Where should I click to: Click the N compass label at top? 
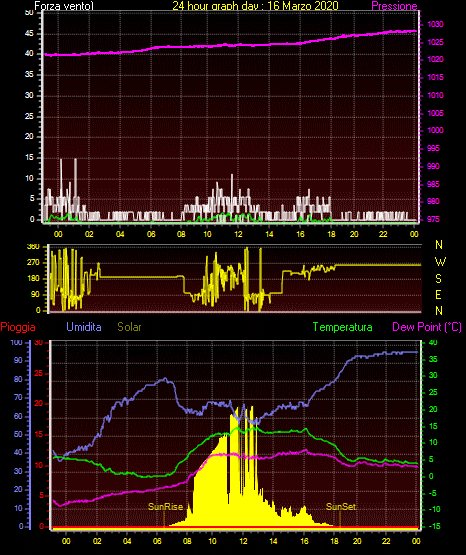(439, 245)
